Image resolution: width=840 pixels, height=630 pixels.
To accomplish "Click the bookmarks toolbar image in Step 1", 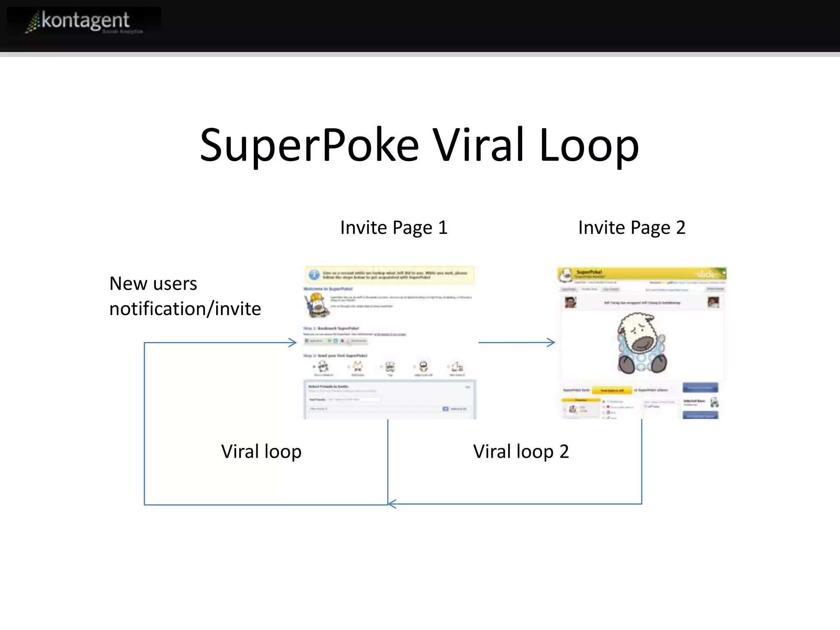I will pos(336,341).
